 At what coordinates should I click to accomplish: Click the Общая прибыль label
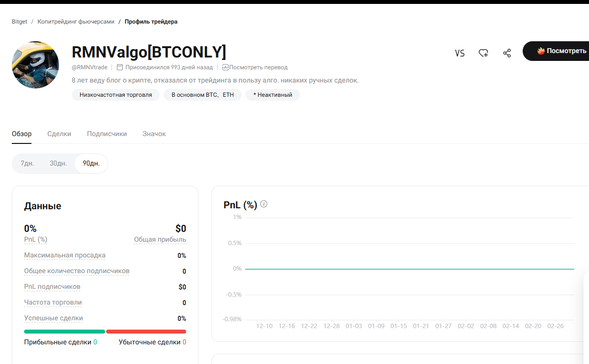click(160, 239)
